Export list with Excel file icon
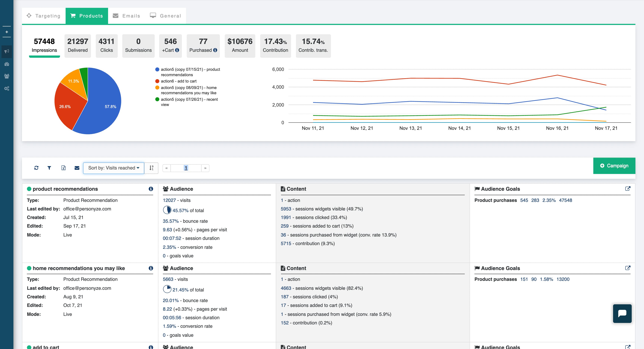Screen dimensions: 644x349 coord(64,168)
